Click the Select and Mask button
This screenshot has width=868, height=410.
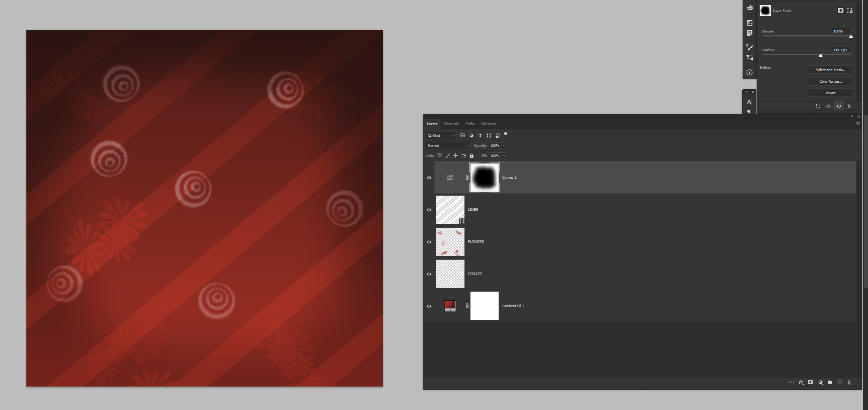pyautogui.click(x=830, y=70)
